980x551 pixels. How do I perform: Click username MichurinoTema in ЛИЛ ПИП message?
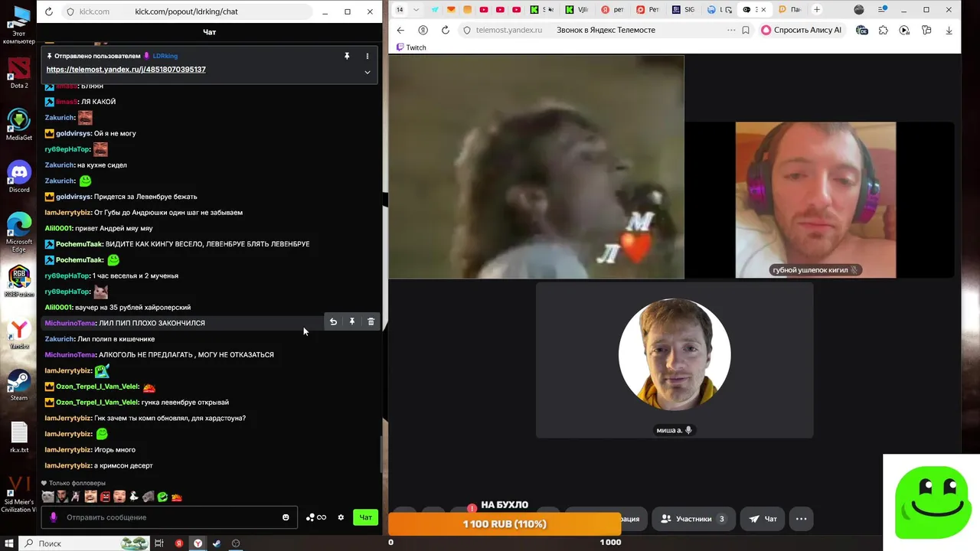(70, 323)
